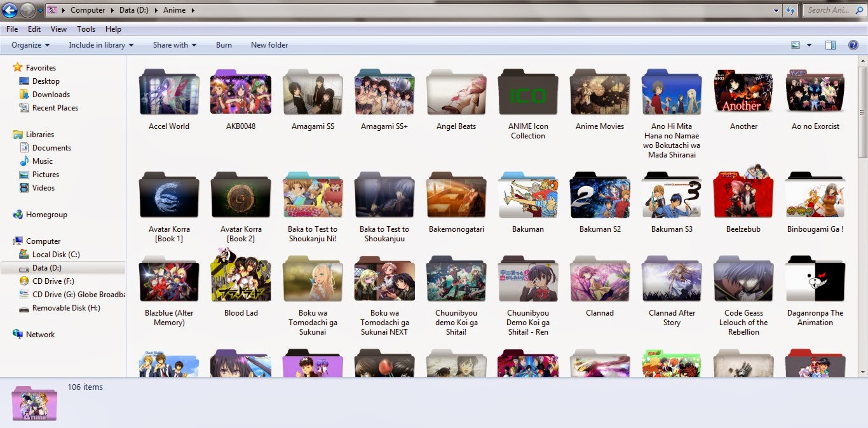The image size is (868, 428).
Task: Open Include in library dropdown
Action: click(101, 45)
